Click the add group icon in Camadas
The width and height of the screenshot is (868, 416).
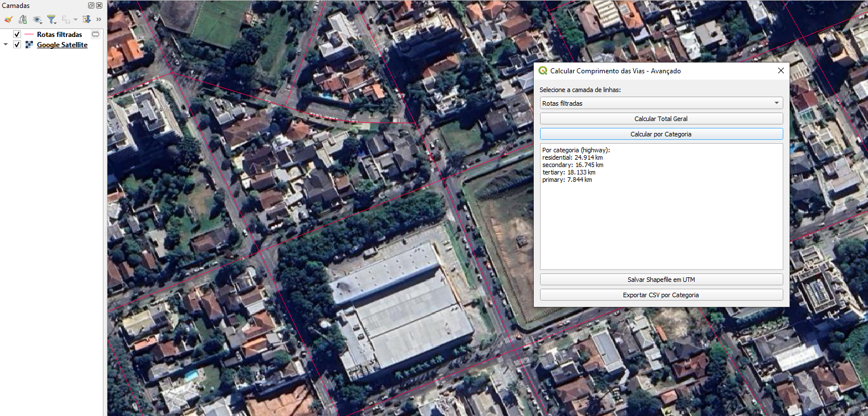point(23,19)
